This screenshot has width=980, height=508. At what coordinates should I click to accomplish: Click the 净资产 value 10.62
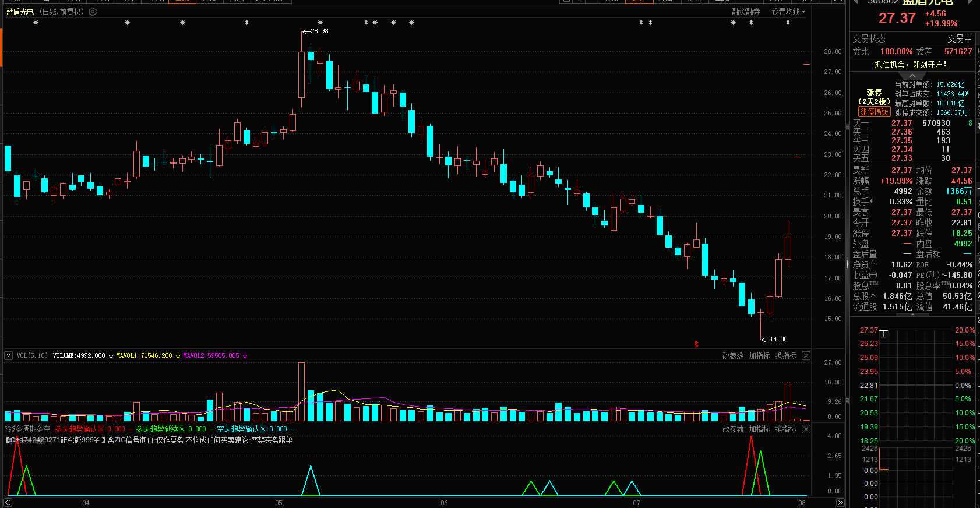[901, 264]
